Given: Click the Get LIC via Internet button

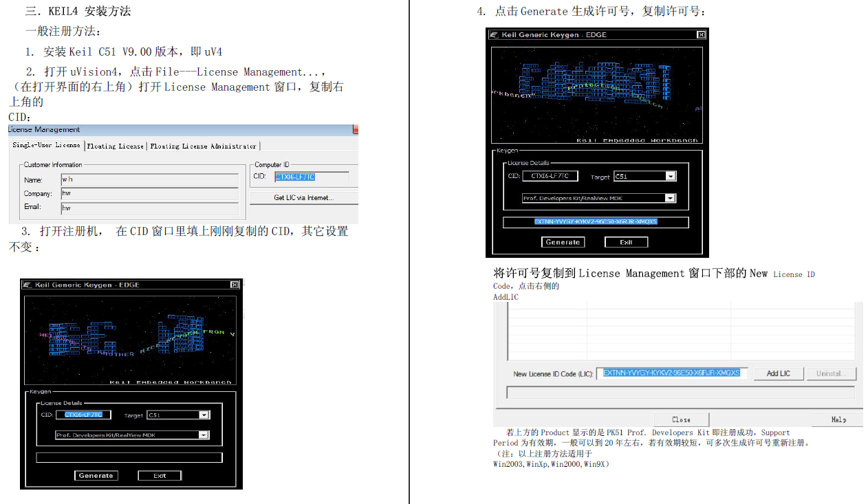Looking at the screenshot, I should click(303, 198).
